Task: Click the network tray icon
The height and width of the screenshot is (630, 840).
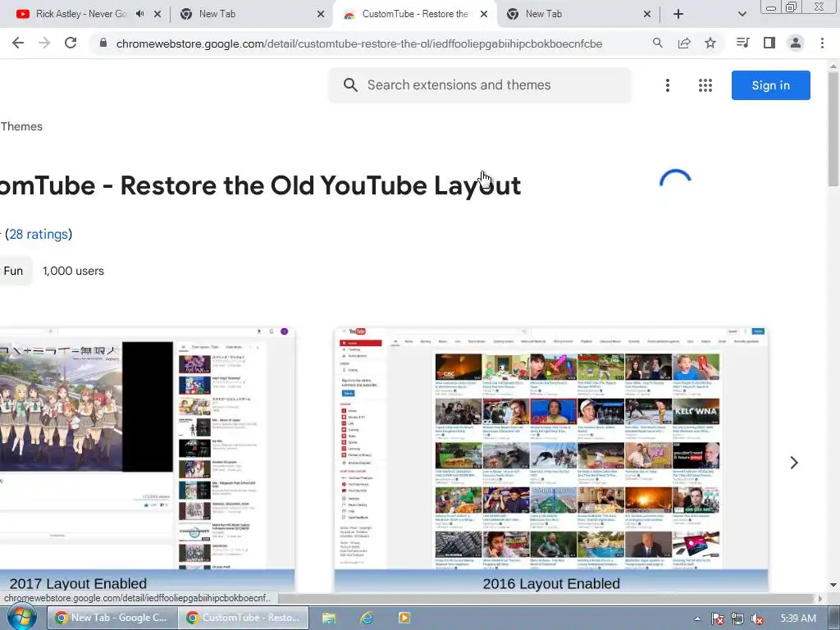Action: coord(737,619)
